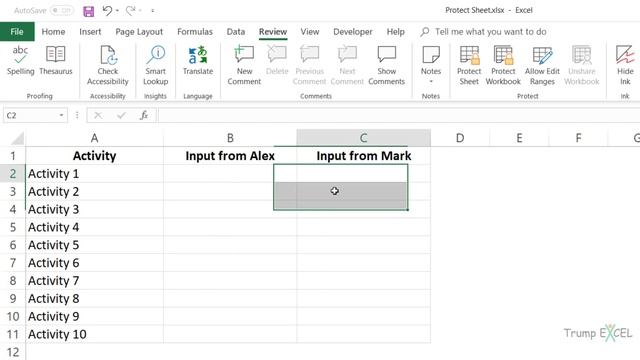Image resolution: width=640 pixels, height=360 pixels.
Task: Select the Review tab
Action: [273, 31]
